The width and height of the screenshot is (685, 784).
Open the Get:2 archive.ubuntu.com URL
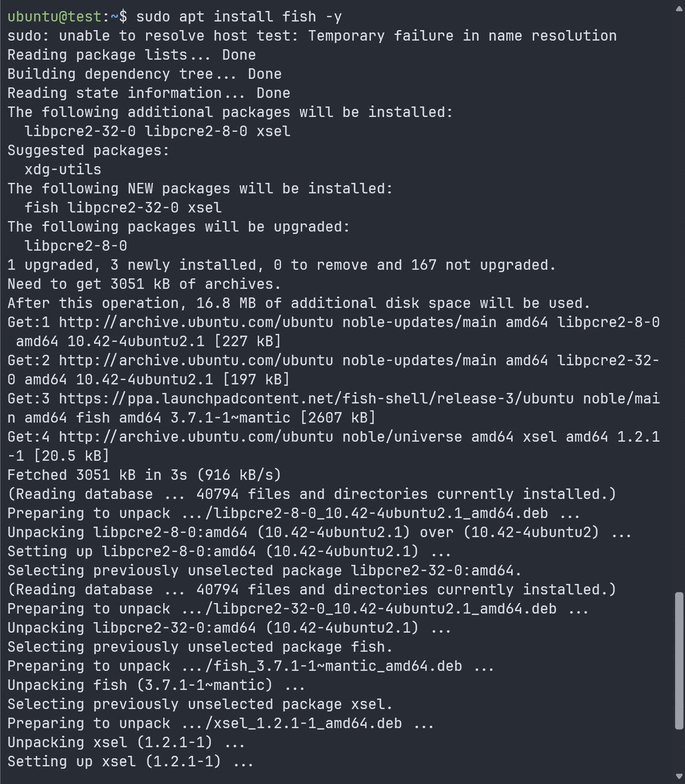[x=196, y=360]
